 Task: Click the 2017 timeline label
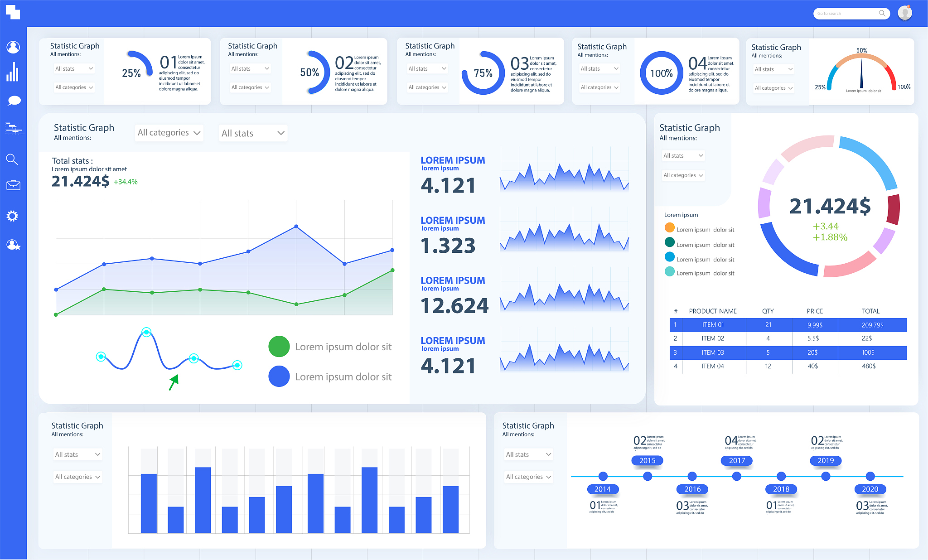click(737, 460)
